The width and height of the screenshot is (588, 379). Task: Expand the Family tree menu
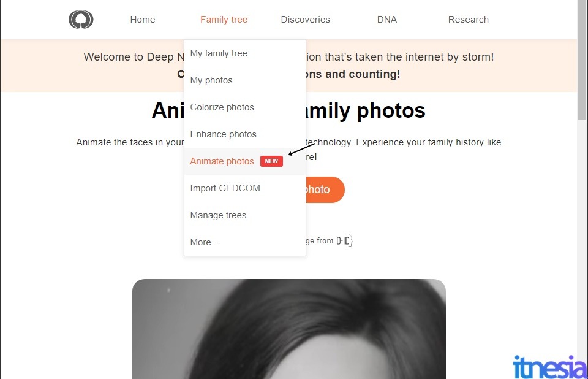point(224,20)
